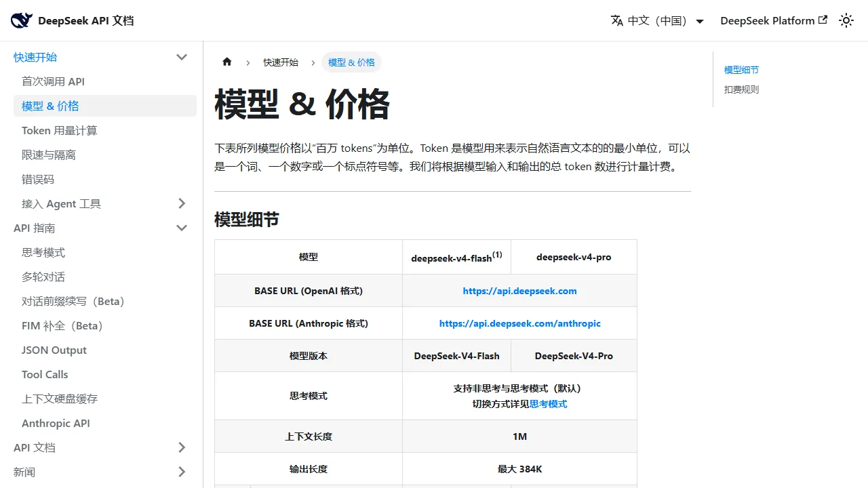Screen dimensions: 868x488
Task: Expand the 接入 Agent 工具 section
Action: click(182, 203)
